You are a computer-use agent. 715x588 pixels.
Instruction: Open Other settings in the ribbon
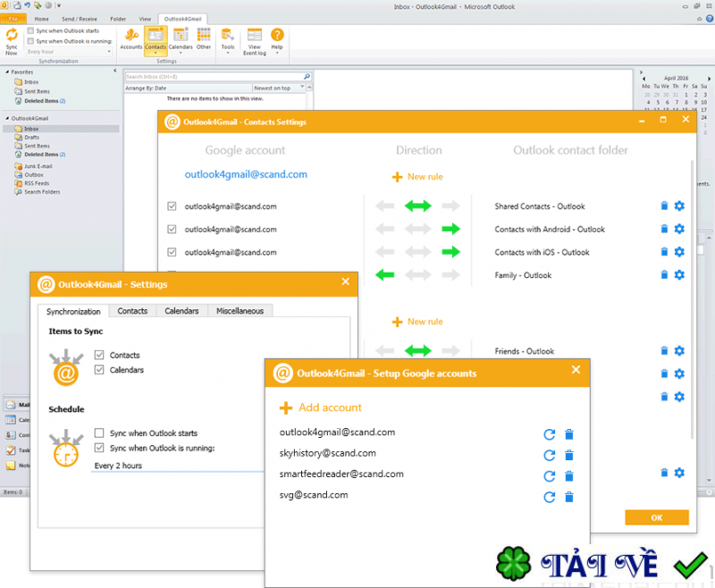point(204,39)
